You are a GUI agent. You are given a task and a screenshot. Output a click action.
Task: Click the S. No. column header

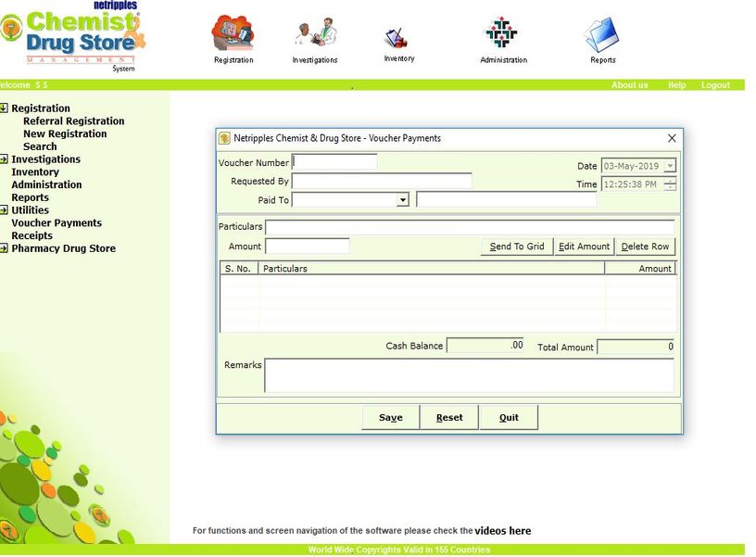tap(239, 269)
